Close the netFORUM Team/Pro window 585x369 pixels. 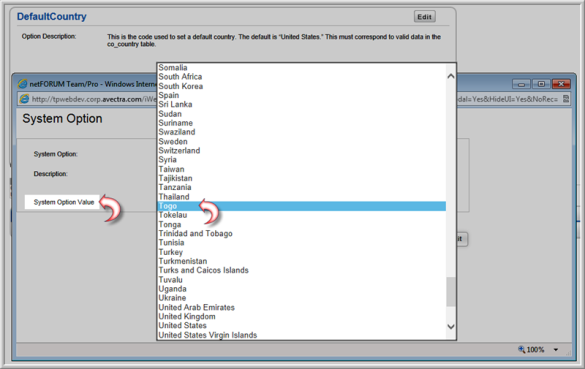561,84
